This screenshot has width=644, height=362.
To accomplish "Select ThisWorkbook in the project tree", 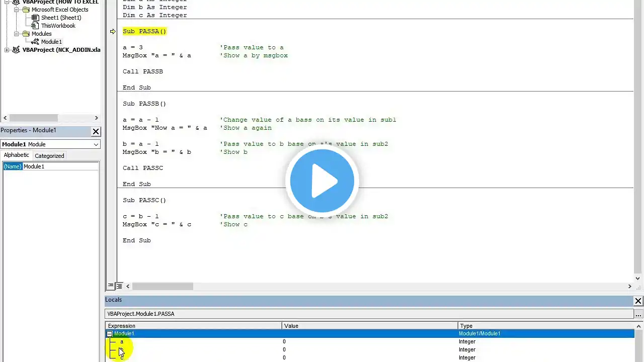I will [x=58, y=26].
